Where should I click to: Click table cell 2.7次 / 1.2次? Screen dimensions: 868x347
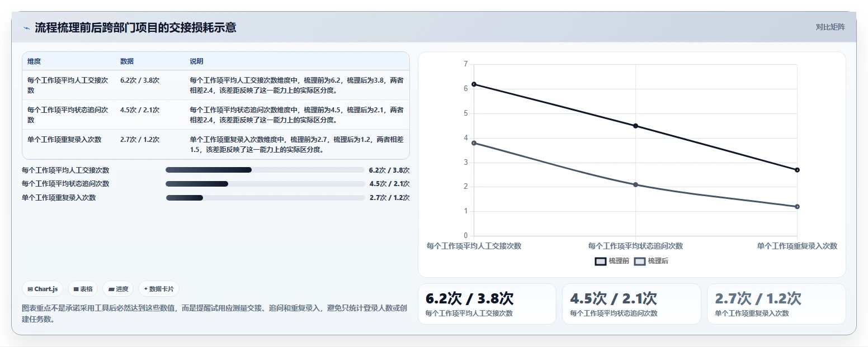[140, 140]
